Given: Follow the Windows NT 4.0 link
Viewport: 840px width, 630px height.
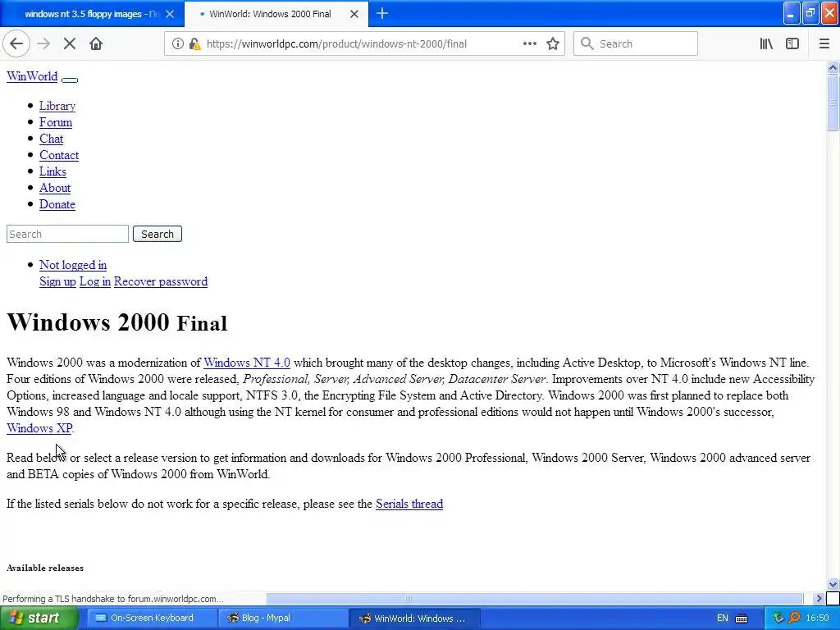Looking at the screenshot, I should tap(247, 363).
